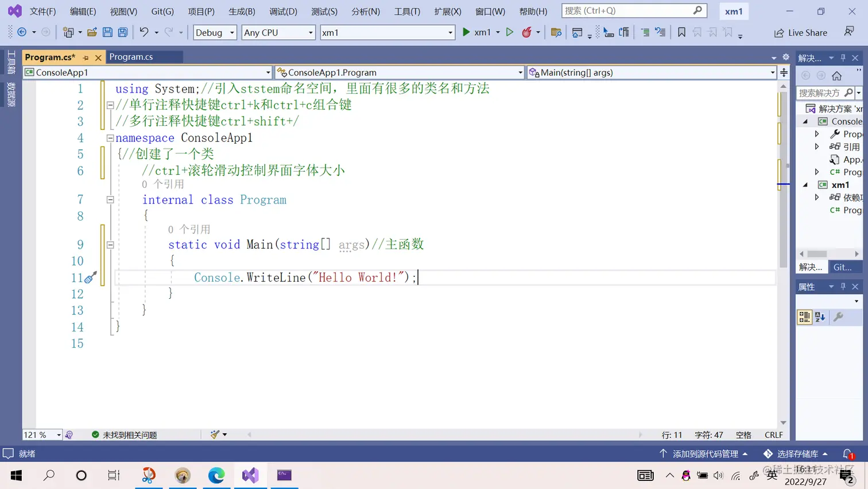Open Microsoft Edge from the taskbar
This screenshot has width=868, height=489.
tap(216, 475)
